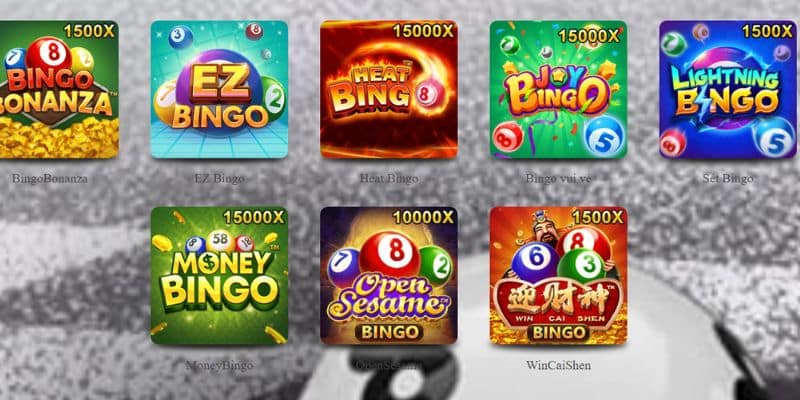Image resolution: width=800 pixels, height=400 pixels.
Task: Open the Money Bingo game icon
Action: (219, 276)
